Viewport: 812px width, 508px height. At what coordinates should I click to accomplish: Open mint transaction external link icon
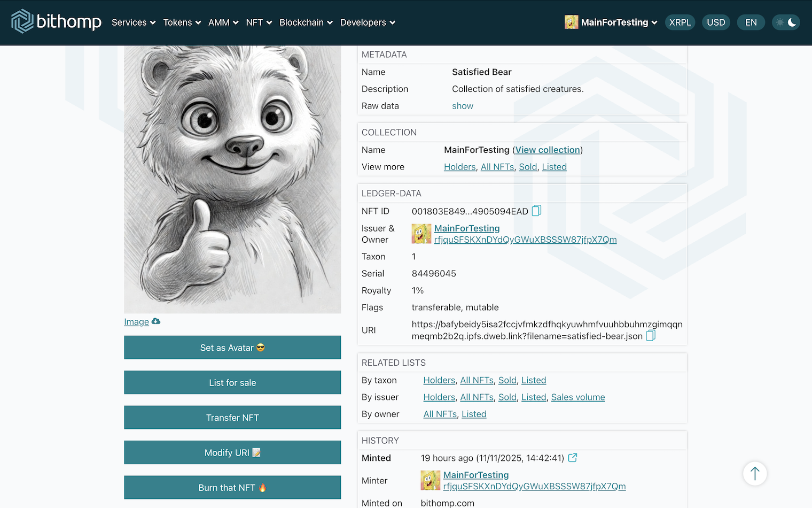point(572,458)
